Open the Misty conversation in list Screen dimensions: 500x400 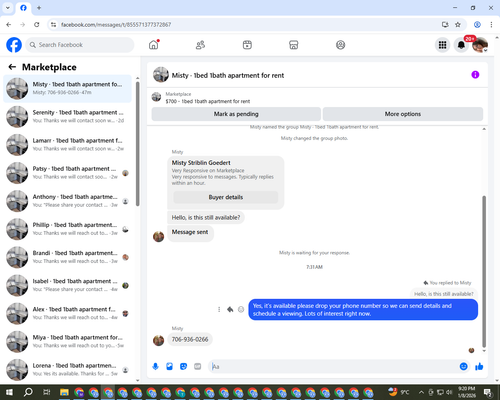(x=68, y=88)
